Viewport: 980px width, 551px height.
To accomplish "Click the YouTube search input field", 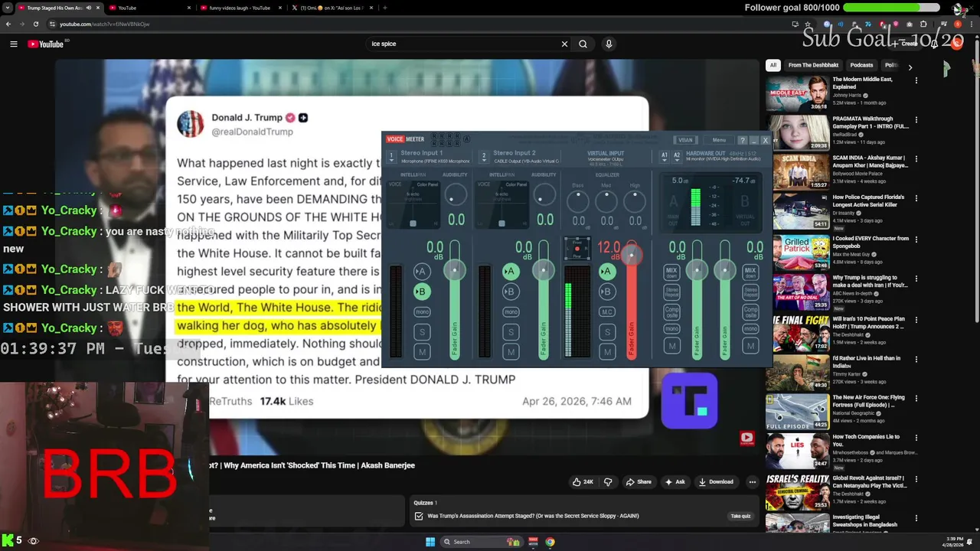I will click(x=463, y=44).
